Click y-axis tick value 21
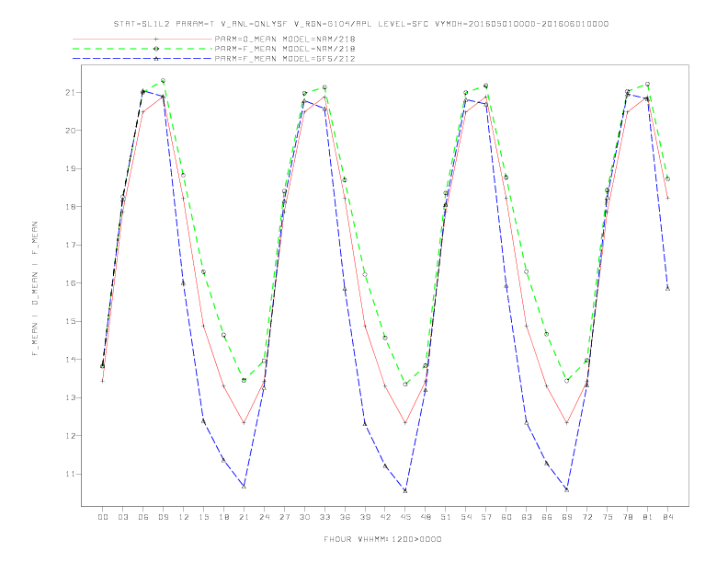The image size is (728, 563). 70,92
